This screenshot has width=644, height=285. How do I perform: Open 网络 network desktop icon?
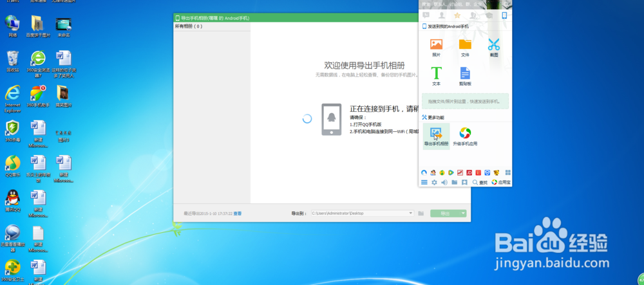(13, 26)
